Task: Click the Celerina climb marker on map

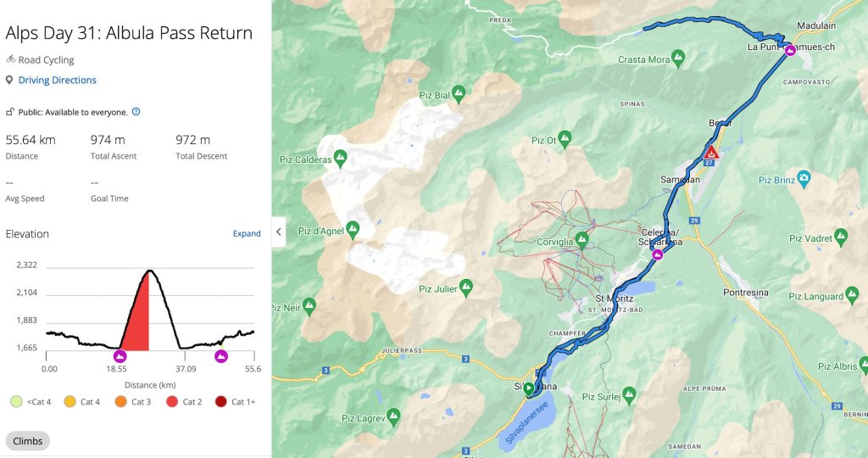Action: pyautogui.click(x=657, y=254)
